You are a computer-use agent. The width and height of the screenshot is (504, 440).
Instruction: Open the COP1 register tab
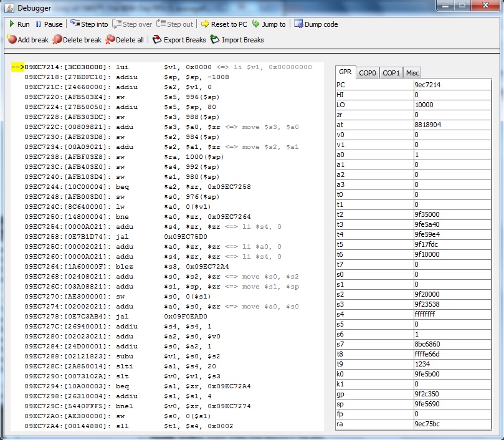coord(391,73)
